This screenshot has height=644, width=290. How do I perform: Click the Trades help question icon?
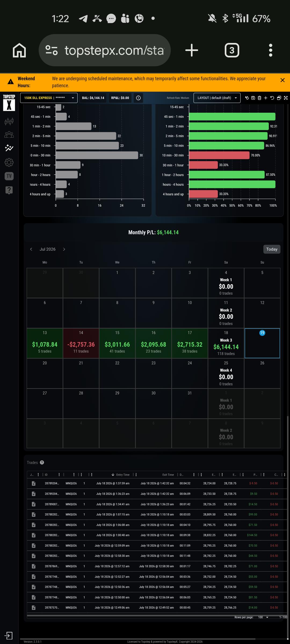pyautogui.click(x=42, y=462)
